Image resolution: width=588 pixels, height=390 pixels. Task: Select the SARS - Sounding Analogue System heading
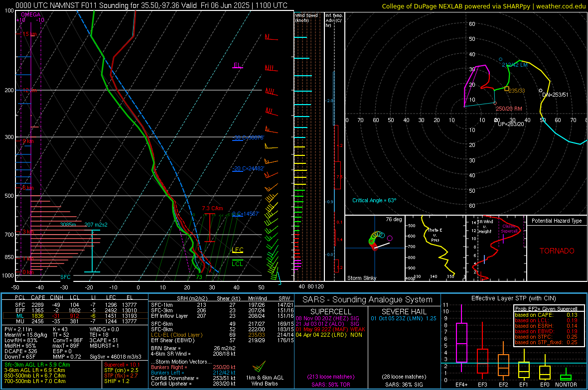[367, 300]
